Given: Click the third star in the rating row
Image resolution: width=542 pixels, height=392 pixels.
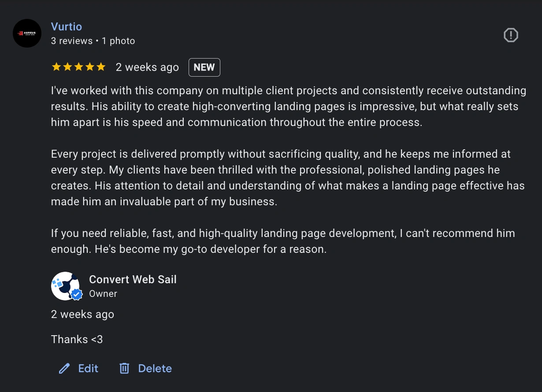Looking at the screenshot, I should 79,67.
